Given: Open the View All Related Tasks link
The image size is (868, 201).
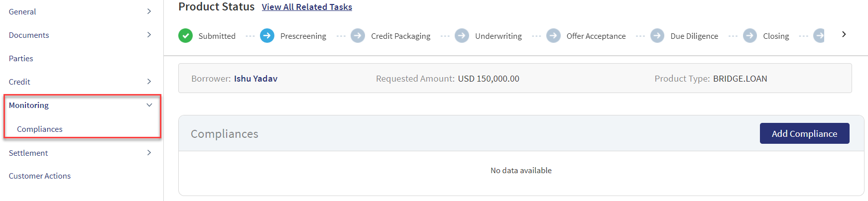Looking at the screenshot, I should pos(307,7).
